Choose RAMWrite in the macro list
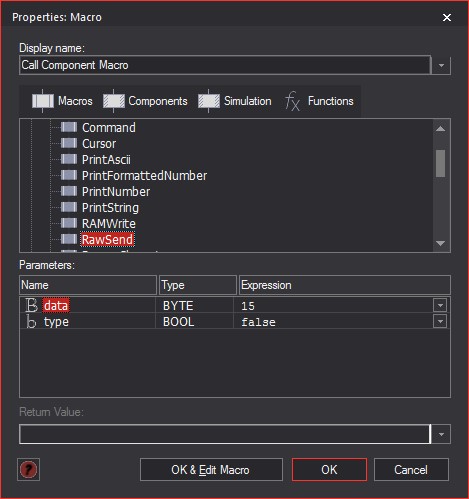The image size is (469, 499). 109,224
